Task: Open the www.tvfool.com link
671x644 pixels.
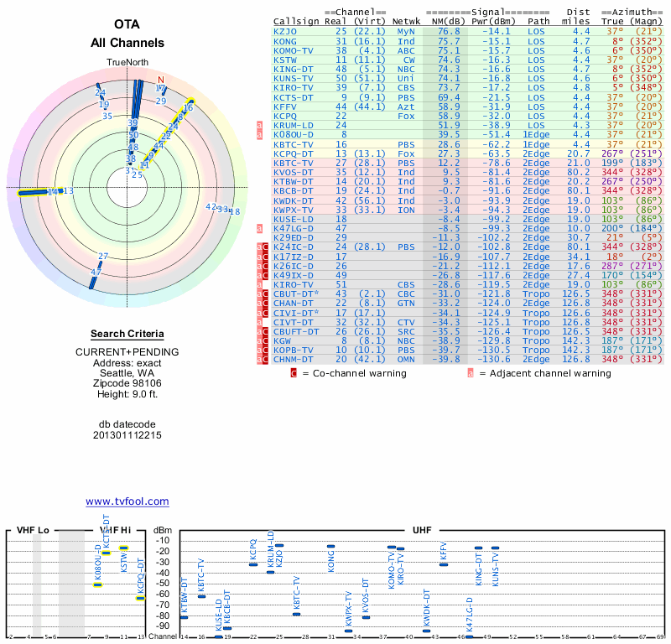Action: [x=127, y=501]
